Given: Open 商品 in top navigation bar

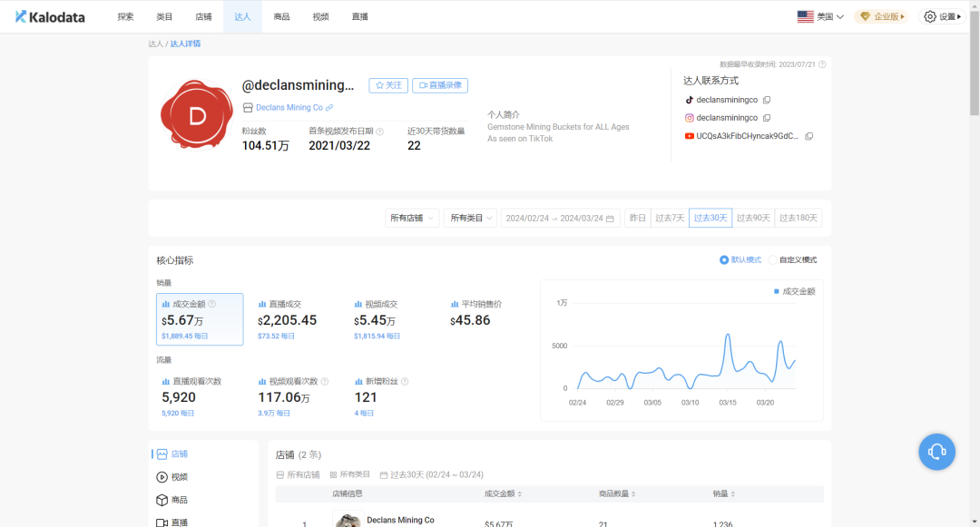Looking at the screenshot, I should [x=282, y=17].
